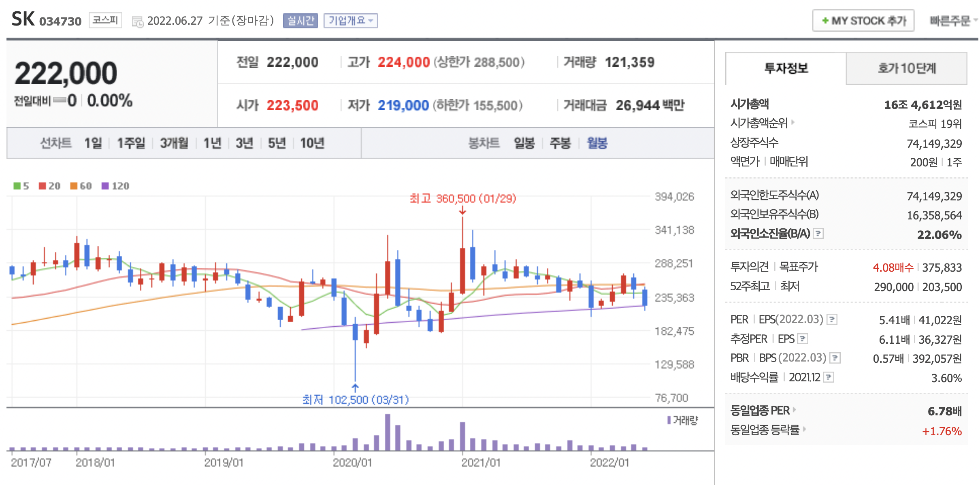The image size is (980, 485).
Task: Click the 224,000 high price value
Action: (x=403, y=62)
